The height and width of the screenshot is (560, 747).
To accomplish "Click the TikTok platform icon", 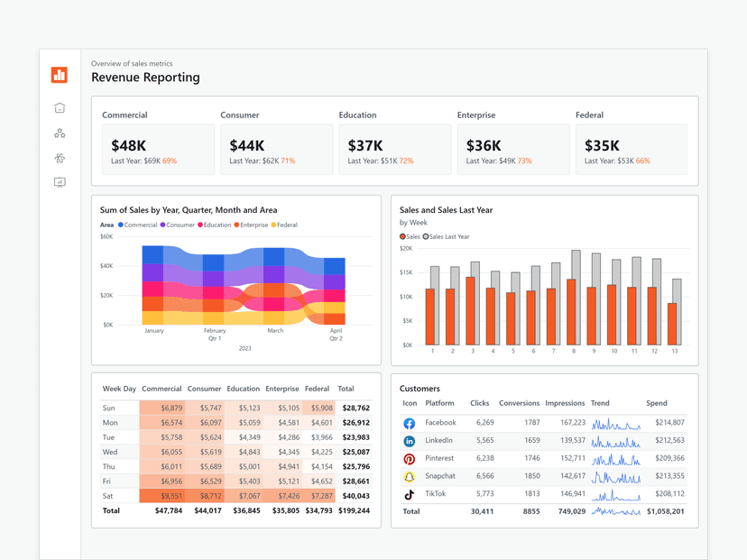I will (x=409, y=494).
